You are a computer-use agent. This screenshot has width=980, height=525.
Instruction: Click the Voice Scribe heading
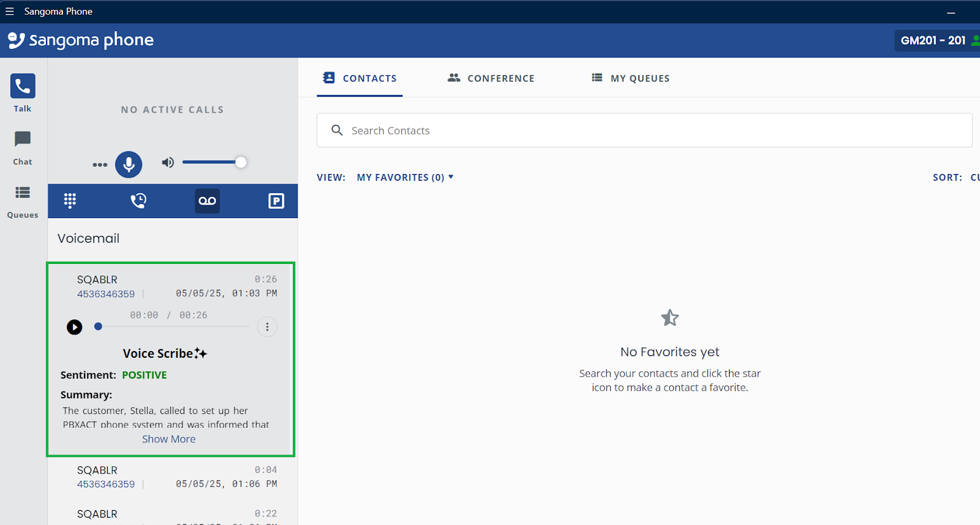(165, 353)
